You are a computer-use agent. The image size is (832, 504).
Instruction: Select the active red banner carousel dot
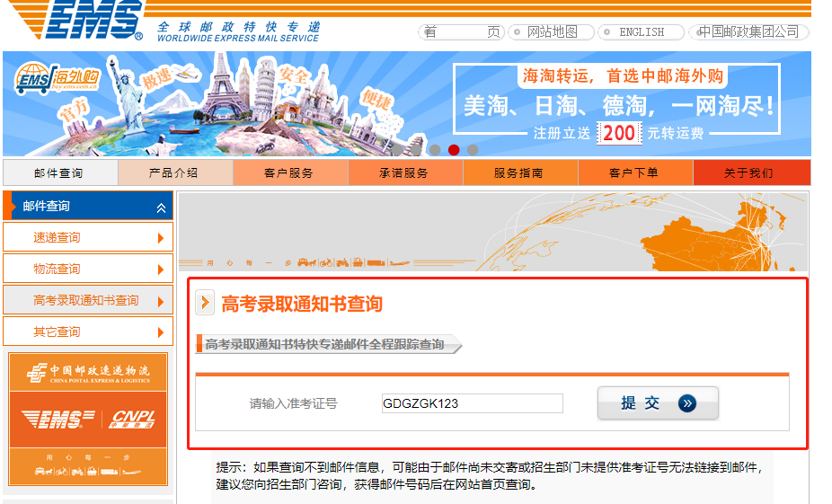point(454,150)
